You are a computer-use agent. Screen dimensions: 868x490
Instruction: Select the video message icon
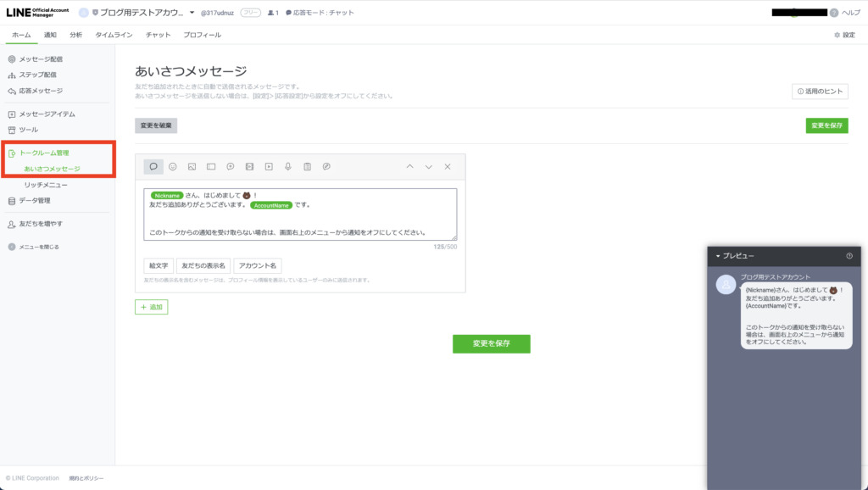coord(269,167)
